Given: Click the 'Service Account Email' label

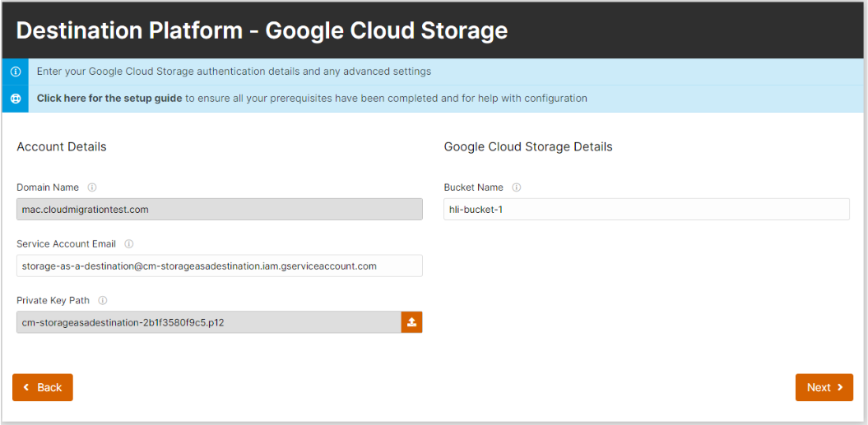Looking at the screenshot, I should tap(67, 244).
